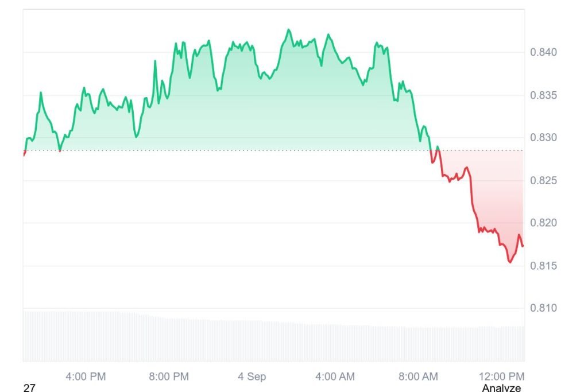Viewport: 588px width, 392px height.
Task: Select the 4:00 PM time axis label
Action: pyautogui.click(x=86, y=377)
